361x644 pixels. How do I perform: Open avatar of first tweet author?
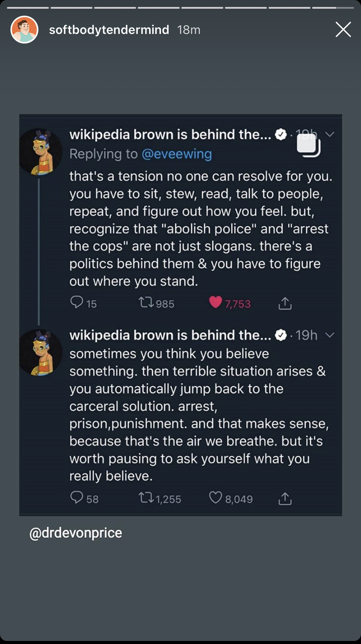[x=41, y=152]
